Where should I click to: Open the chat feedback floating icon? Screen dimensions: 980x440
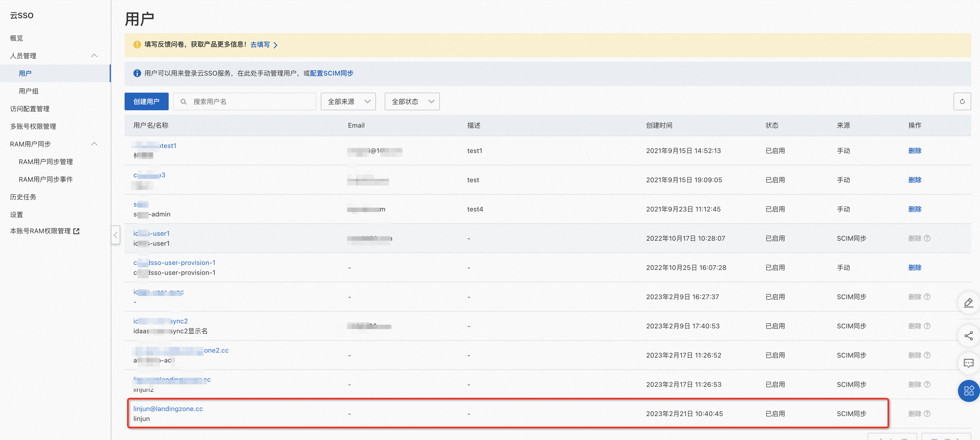click(x=968, y=363)
